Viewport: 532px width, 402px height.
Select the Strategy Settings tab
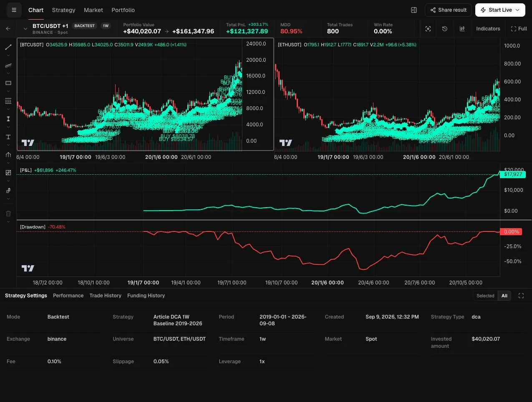(x=26, y=296)
